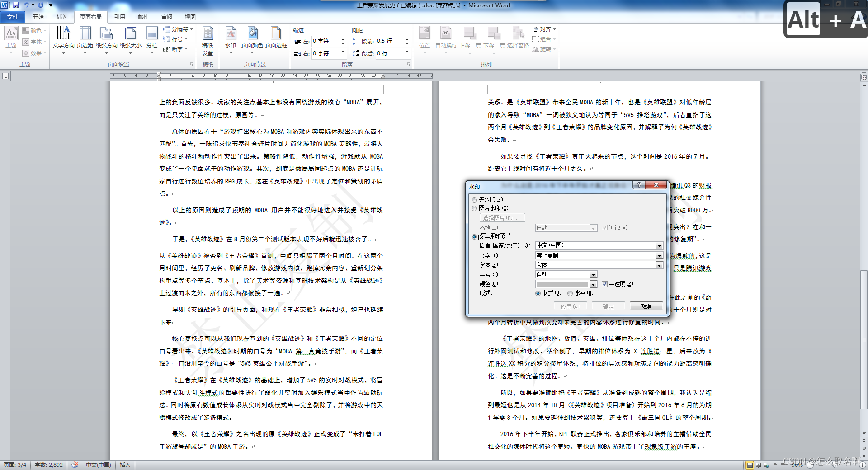Click the Save icon in quick access toolbar
This screenshot has width=868, height=470.
(x=16, y=5)
